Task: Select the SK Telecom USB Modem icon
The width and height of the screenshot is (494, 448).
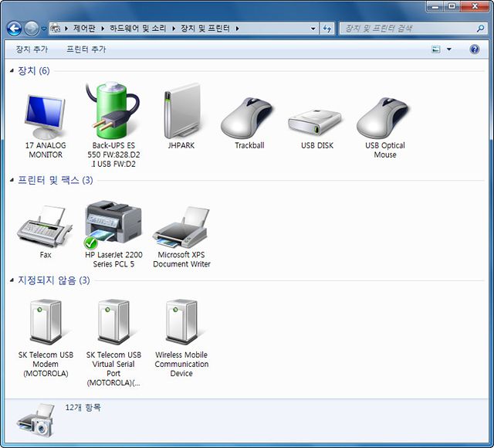Action: (46, 321)
